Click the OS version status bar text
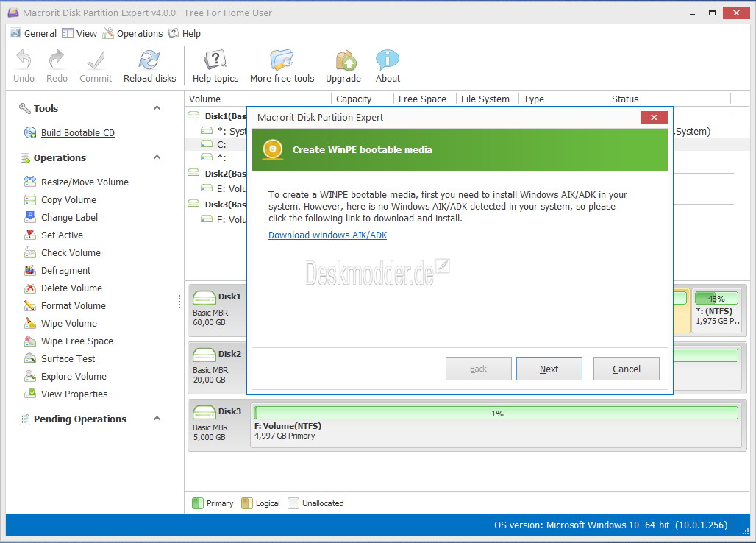Image resolution: width=756 pixels, height=543 pixels. coord(610,525)
